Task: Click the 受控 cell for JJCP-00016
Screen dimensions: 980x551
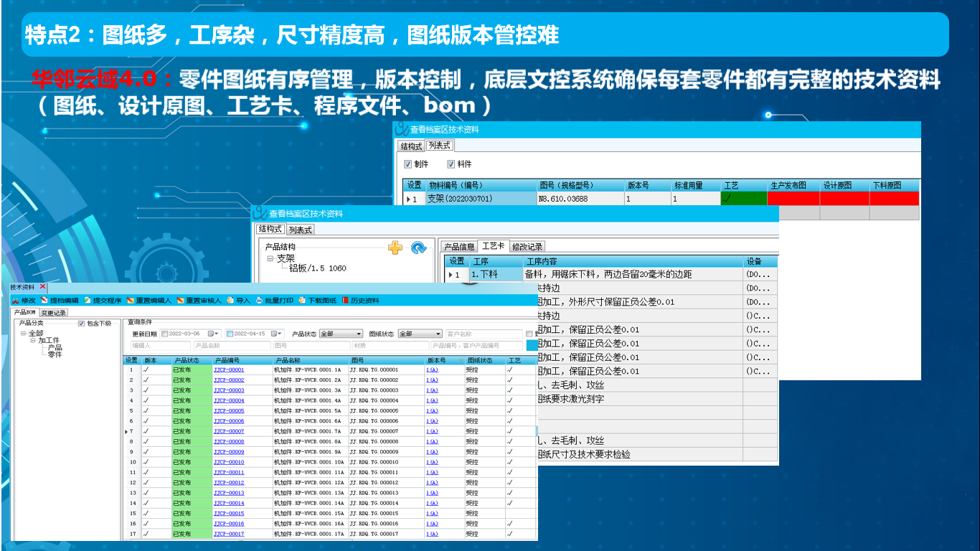Action: 485,524
